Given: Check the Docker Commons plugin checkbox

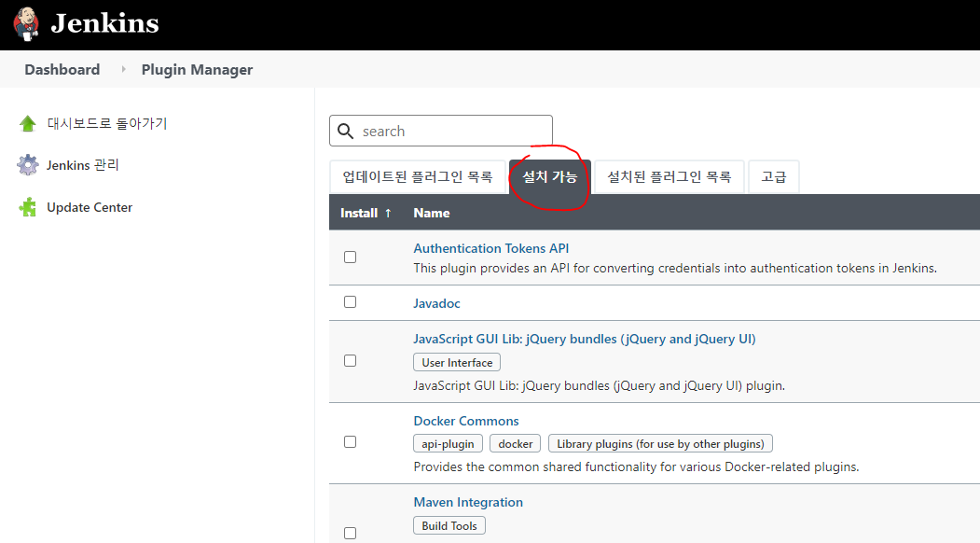Looking at the screenshot, I should pyautogui.click(x=350, y=442).
